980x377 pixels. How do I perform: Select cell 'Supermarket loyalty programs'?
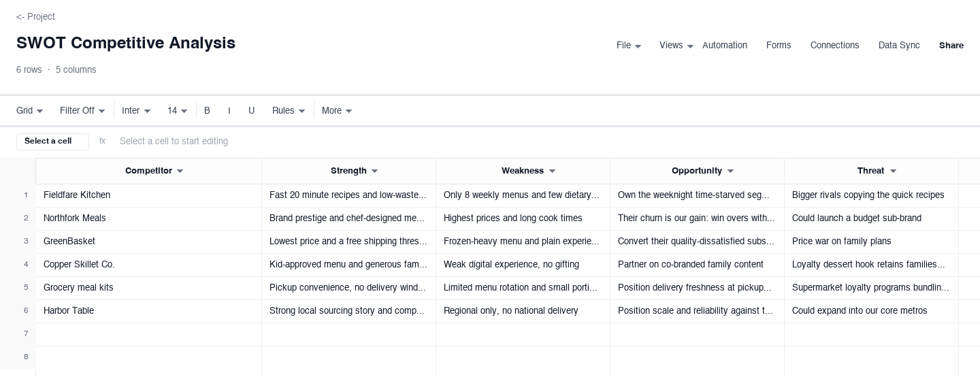(871, 288)
